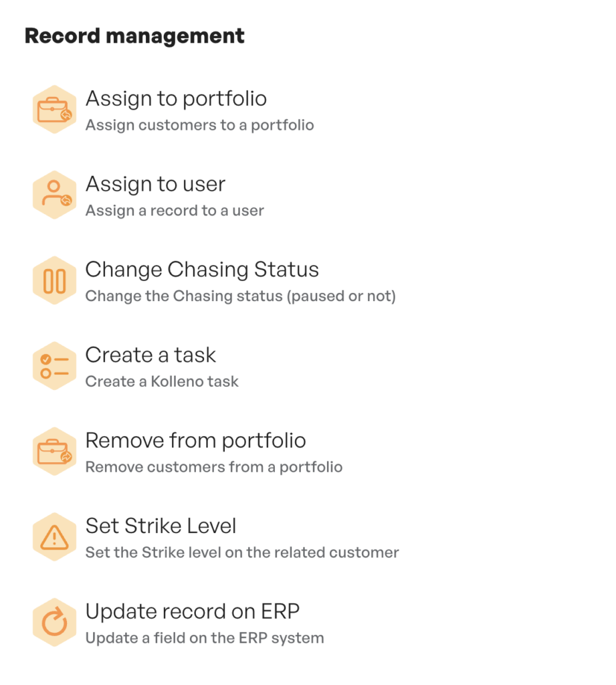Image resolution: width=616 pixels, height=685 pixels.
Task: Click the warning triangle icon for Set Strike Level
Action: click(x=54, y=537)
